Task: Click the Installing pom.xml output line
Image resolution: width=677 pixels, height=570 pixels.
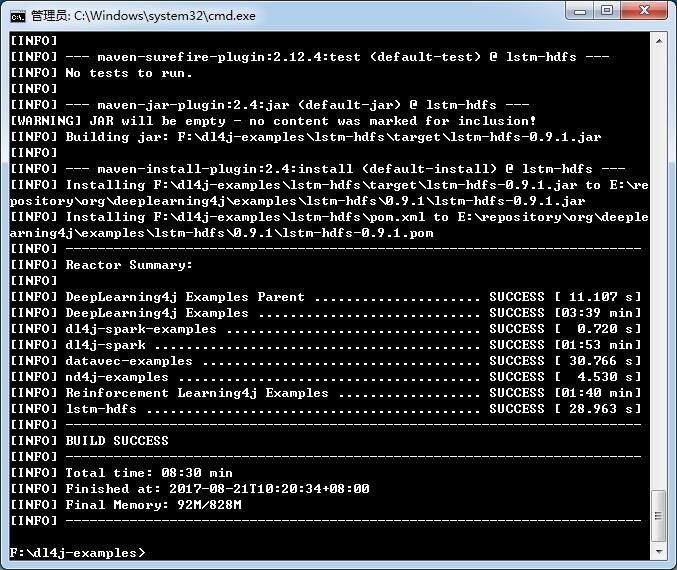Action: pyautogui.click(x=329, y=225)
